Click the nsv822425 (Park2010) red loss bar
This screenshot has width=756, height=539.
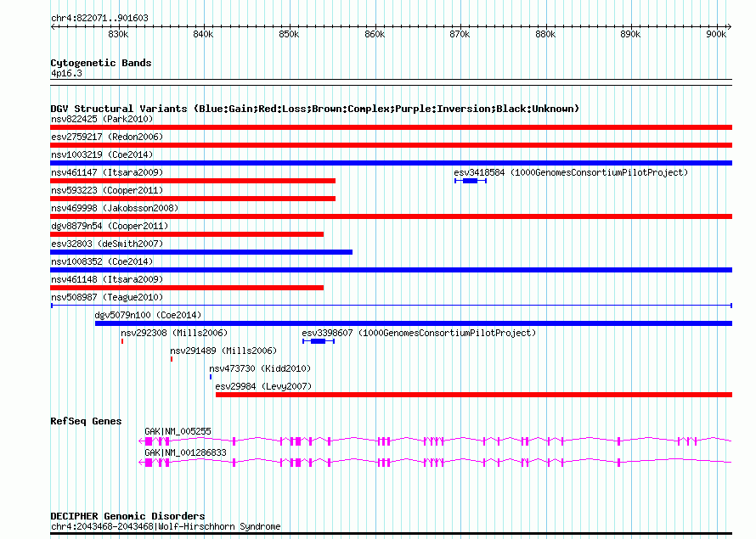coord(391,127)
